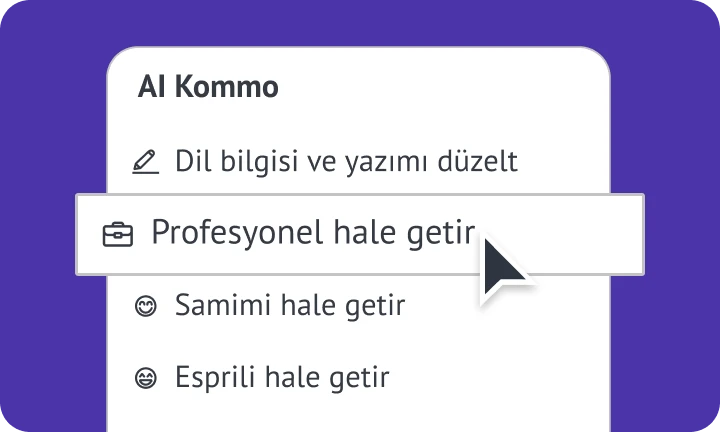This screenshot has height=432, width=720.
Task: Pick "Esprili hale getir" menu entry
Action: [x=282, y=378]
